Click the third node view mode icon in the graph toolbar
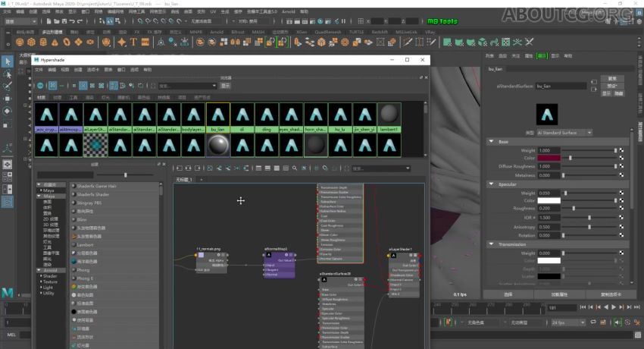The width and height of the screenshot is (644, 349). click(277, 168)
